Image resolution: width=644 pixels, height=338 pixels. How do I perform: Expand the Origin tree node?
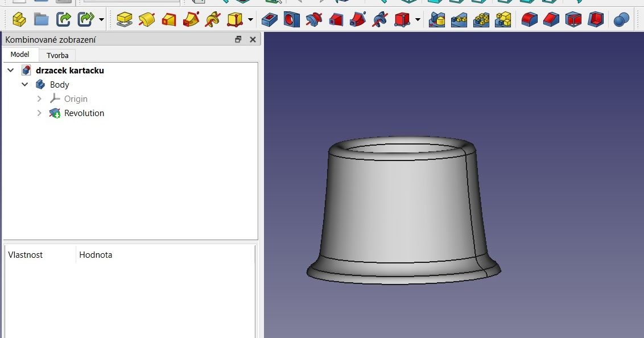click(x=39, y=98)
